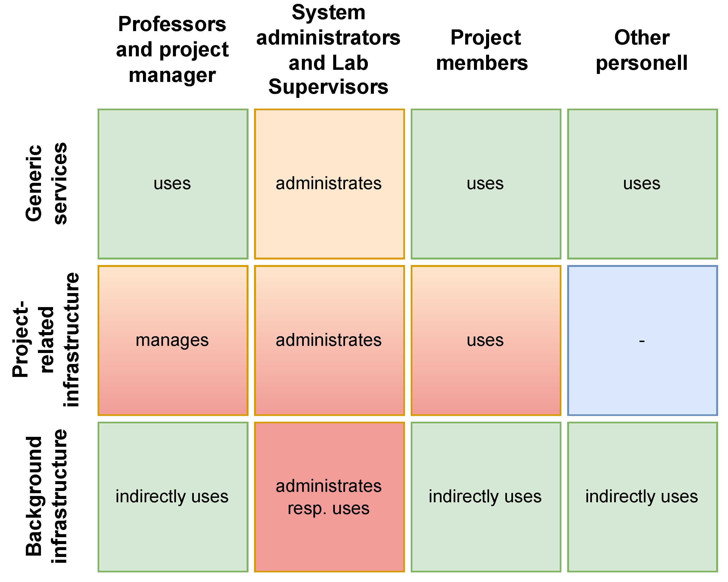Viewport: 728px width, 582px height.
Task: Select 'indirectly uses' cell under Other personell
Action: coord(642,497)
